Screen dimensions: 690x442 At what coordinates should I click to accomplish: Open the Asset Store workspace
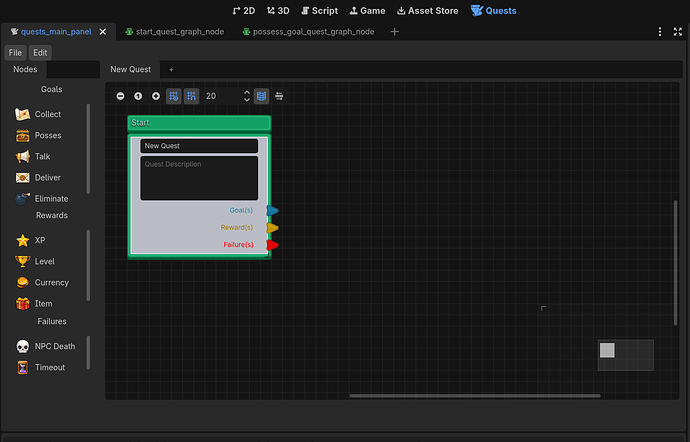click(x=427, y=11)
